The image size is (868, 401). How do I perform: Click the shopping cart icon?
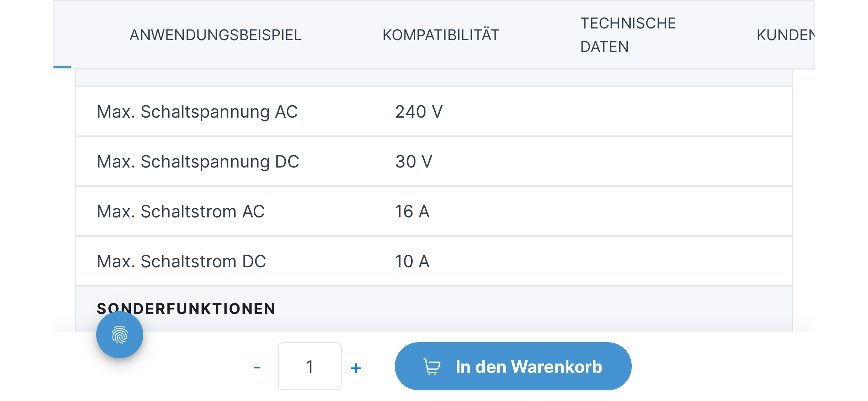pyautogui.click(x=432, y=367)
